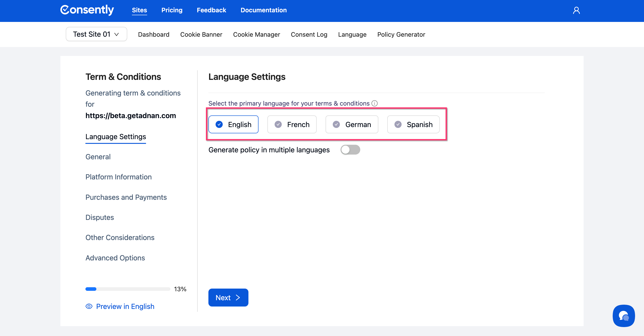This screenshot has width=644, height=336.
Task: Go to Policy Generator tab
Action: coord(401,34)
